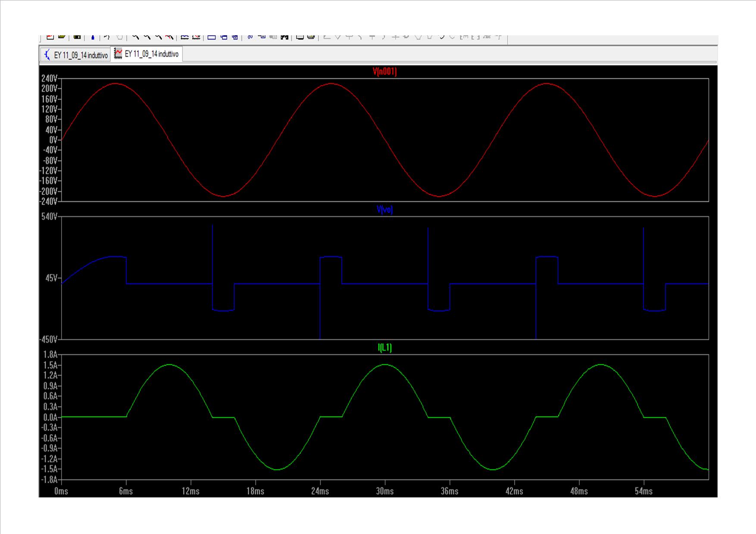Click the green I(L1) trace label

(x=384, y=348)
